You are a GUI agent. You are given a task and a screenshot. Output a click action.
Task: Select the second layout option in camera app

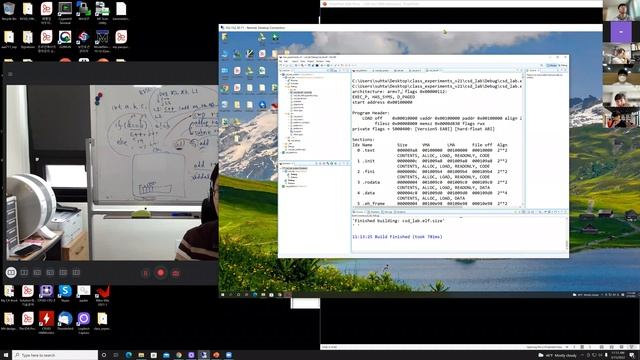24,272
